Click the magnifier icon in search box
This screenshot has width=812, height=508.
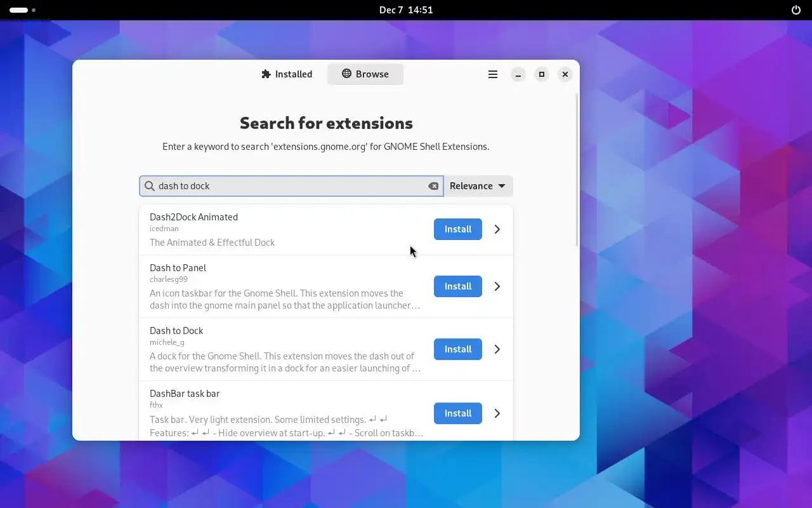click(150, 186)
